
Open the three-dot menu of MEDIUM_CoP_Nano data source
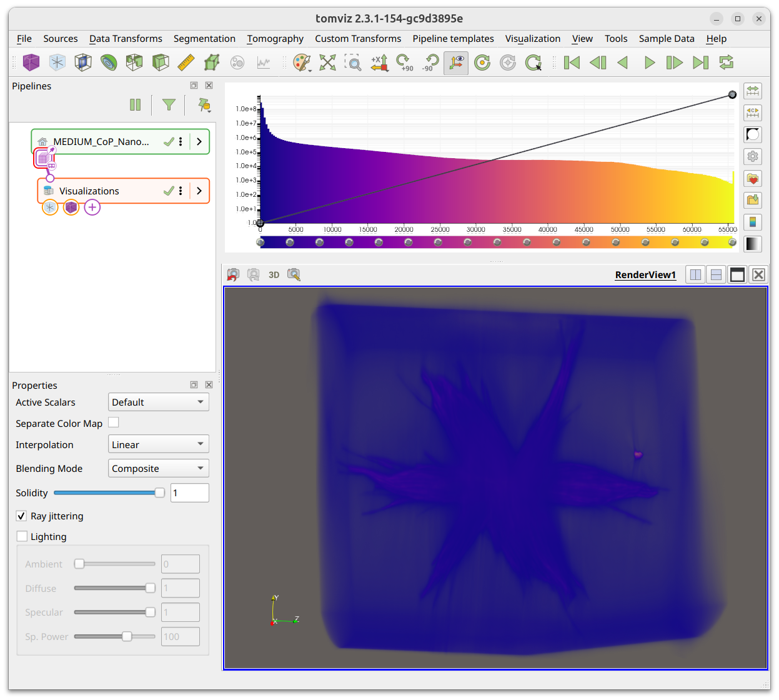click(181, 142)
